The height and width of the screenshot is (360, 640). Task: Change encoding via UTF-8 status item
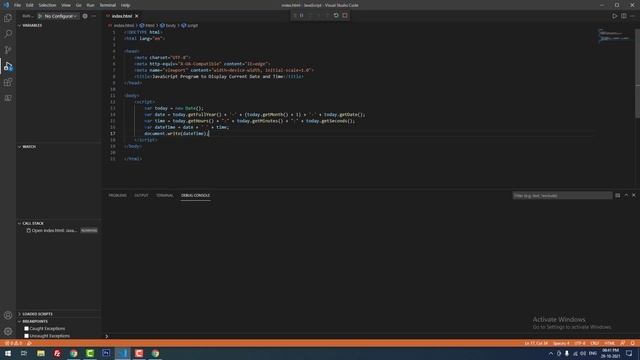[580, 343]
